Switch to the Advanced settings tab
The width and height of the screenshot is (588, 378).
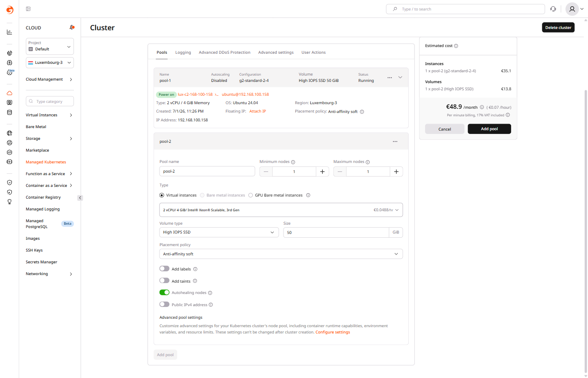pos(276,52)
